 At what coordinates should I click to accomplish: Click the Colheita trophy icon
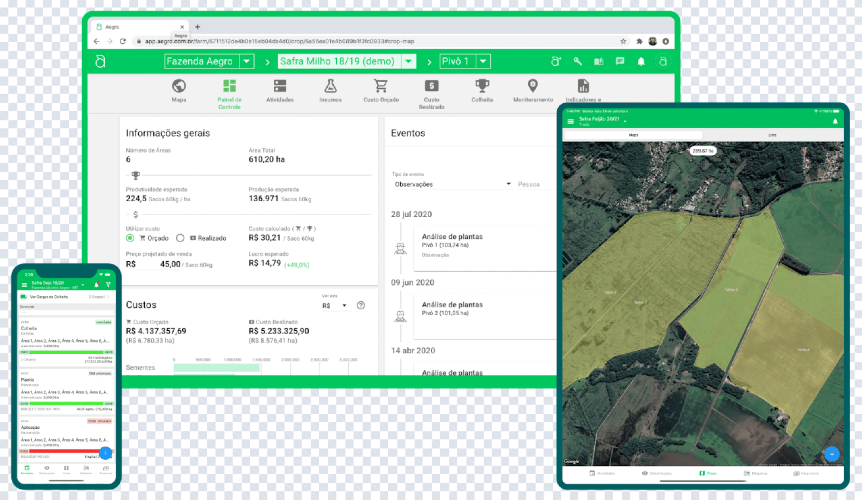point(482,87)
